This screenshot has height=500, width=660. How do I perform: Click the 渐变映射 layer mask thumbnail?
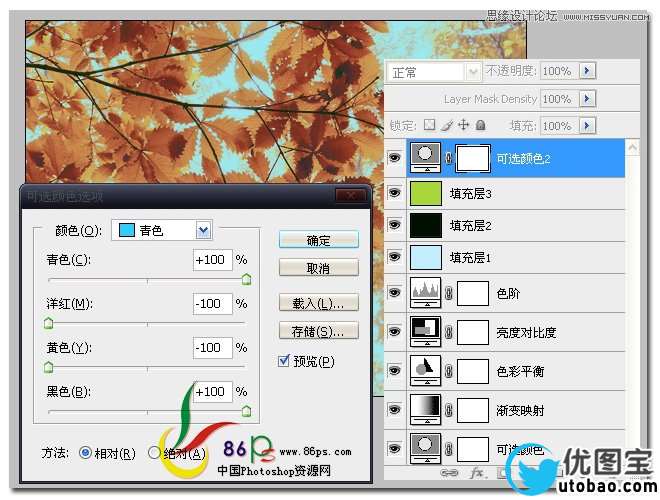click(473, 410)
